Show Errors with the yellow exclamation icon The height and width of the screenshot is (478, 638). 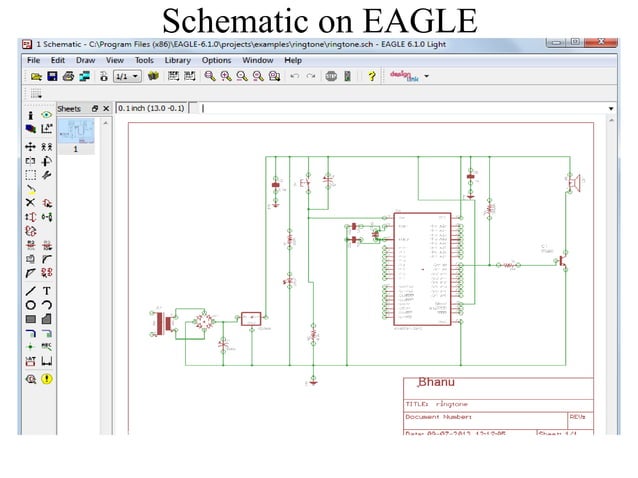(47, 379)
